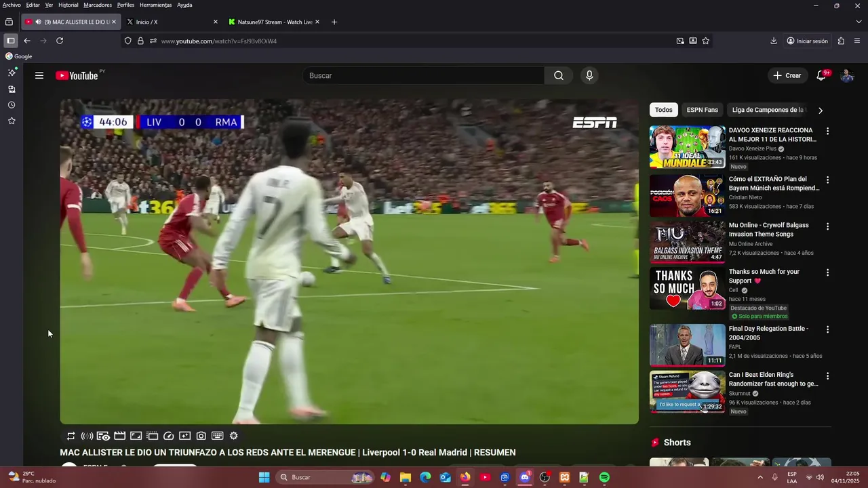Open the extensions puzzle icon
868x488 pixels.
[x=842, y=41]
